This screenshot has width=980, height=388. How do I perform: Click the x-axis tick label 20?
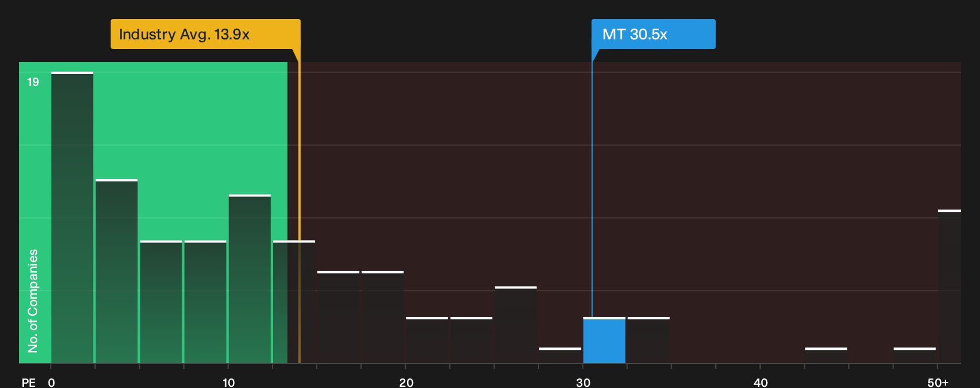click(x=406, y=383)
